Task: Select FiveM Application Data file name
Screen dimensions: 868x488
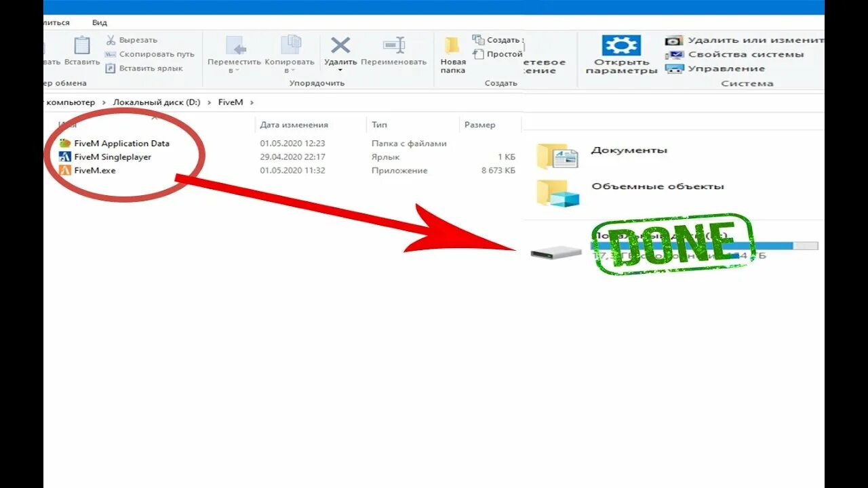Action: point(122,143)
